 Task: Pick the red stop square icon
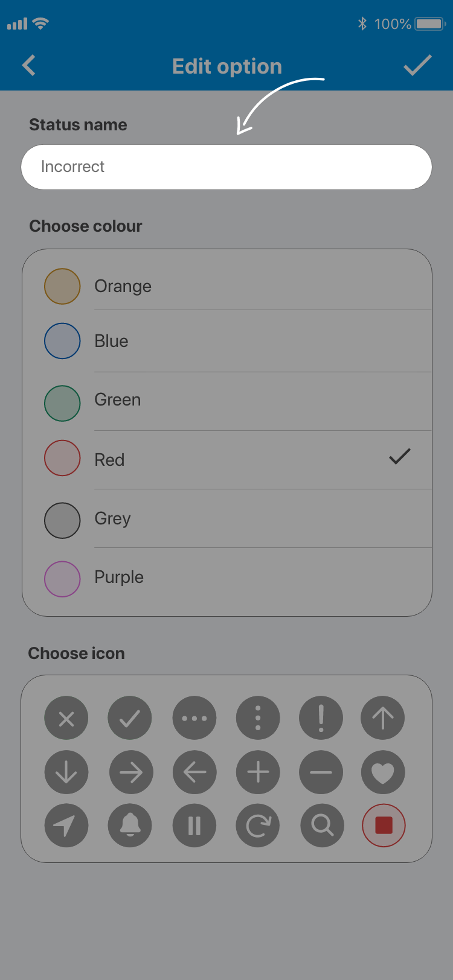tap(384, 825)
